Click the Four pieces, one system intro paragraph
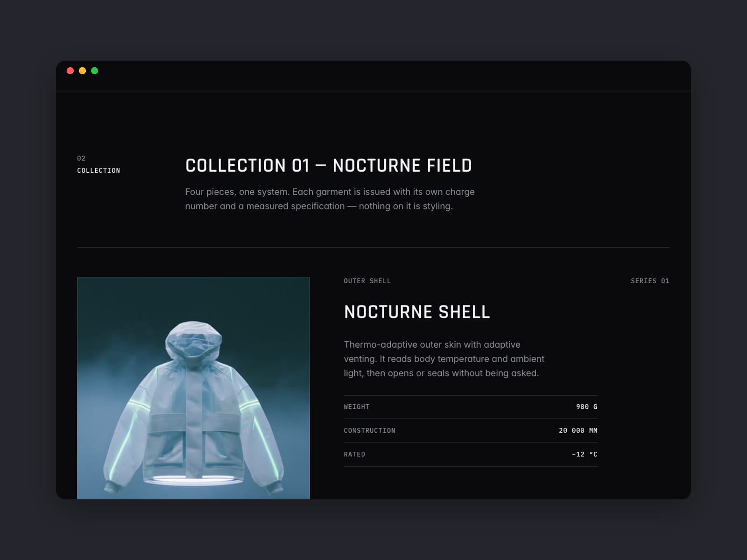The width and height of the screenshot is (747, 560). pyautogui.click(x=330, y=199)
